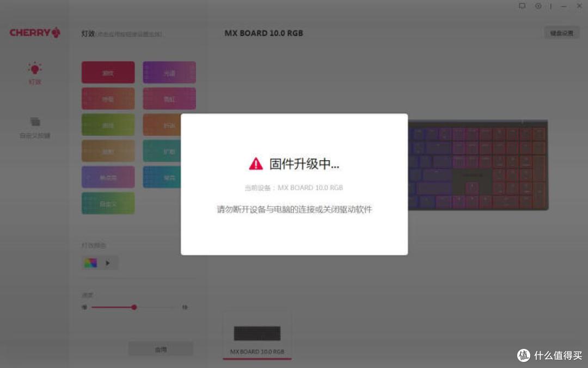Click the keyboard thumbnail in device tab
This screenshot has width=588, height=368.
257,333
